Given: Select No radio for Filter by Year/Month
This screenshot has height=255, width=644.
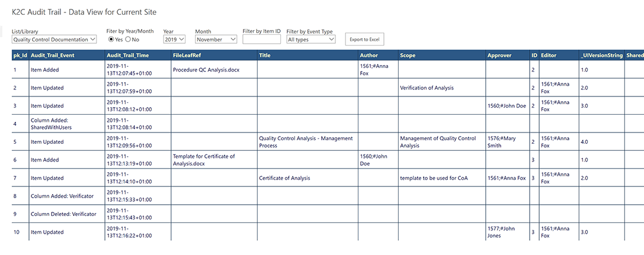Looking at the screenshot, I should pyautogui.click(x=128, y=40).
